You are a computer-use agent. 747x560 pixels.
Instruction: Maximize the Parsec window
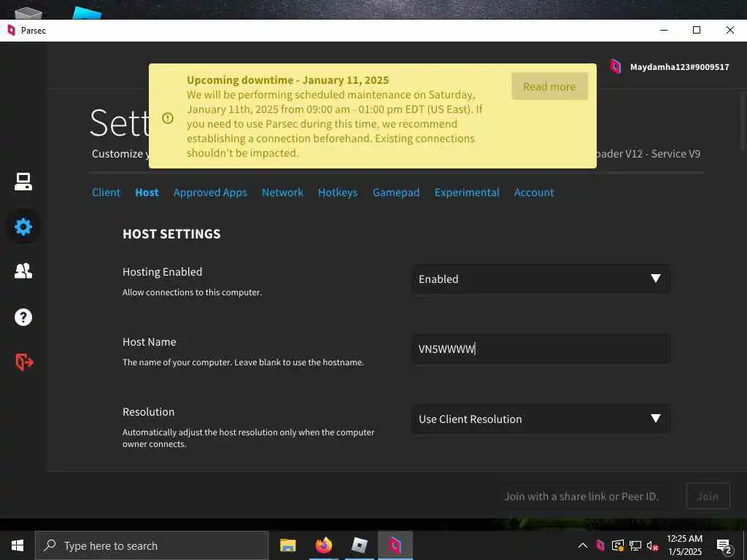[x=697, y=30]
